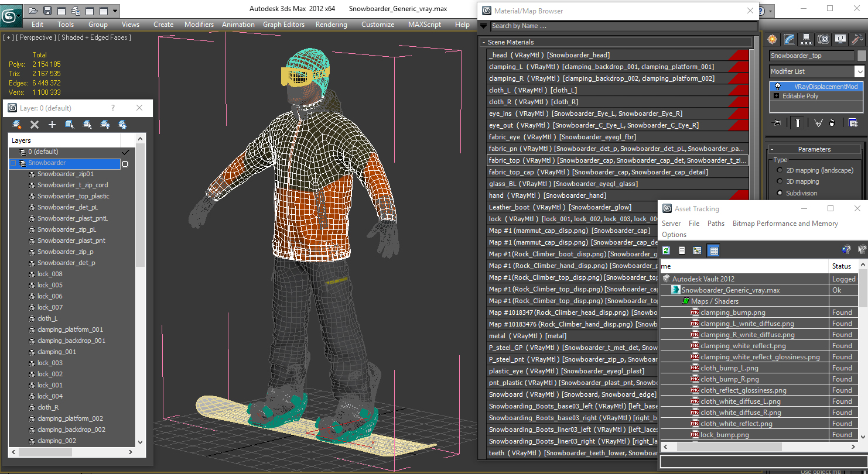The height and width of the screenshot is (474, 868).
Task: Toggle Show End Result icon below modifier stack
Action: coord(798,123)
